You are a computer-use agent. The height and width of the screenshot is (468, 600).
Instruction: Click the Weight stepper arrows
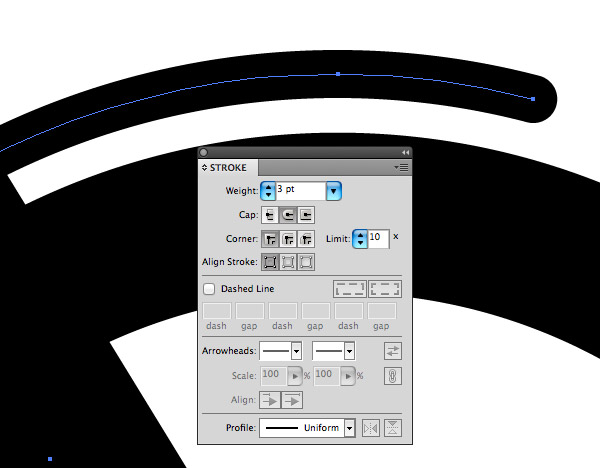[268, 191]
